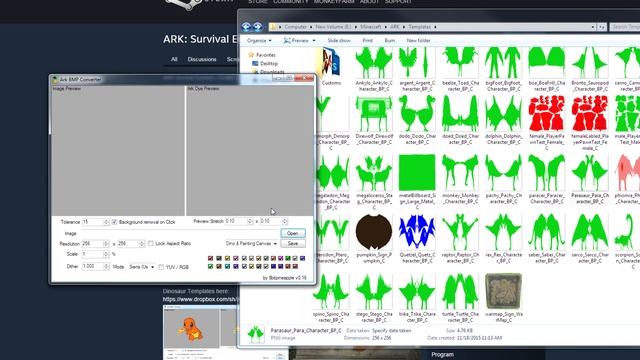Click the Explorer search field
640x360 pixels.
(x=625, y=27)
